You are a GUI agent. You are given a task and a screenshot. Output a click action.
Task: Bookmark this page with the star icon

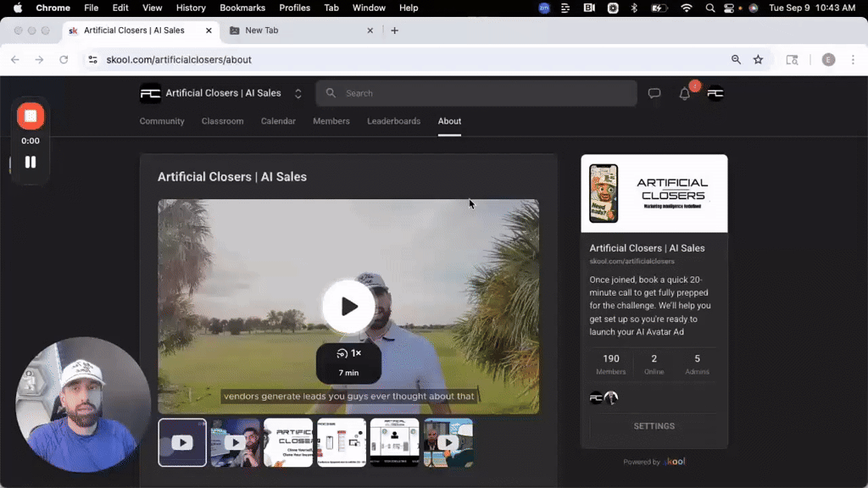758,60
